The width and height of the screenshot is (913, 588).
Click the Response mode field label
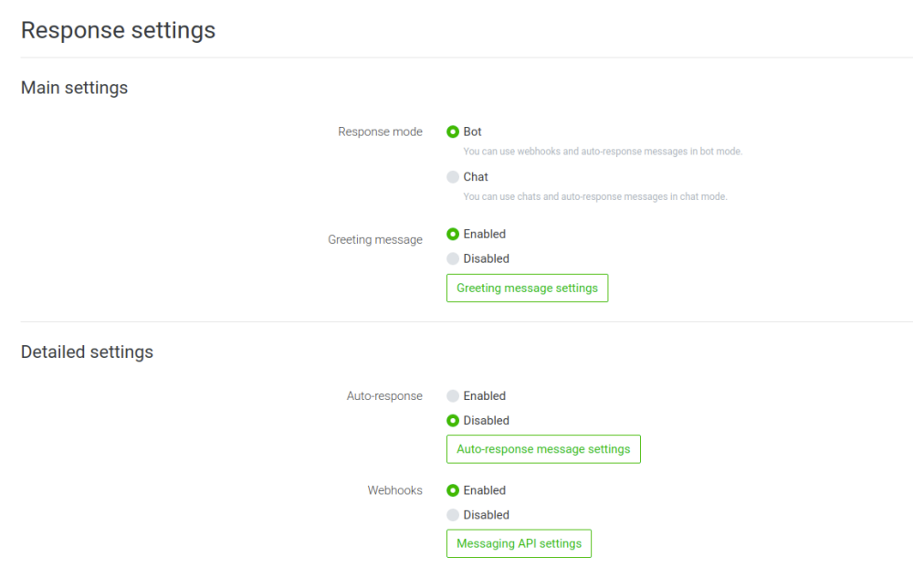[380, 132]
